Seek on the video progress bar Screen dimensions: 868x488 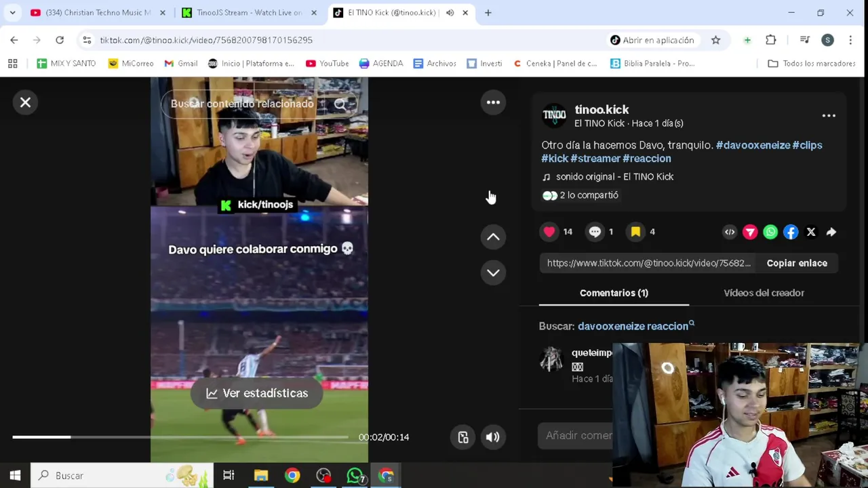click(180, 437)
